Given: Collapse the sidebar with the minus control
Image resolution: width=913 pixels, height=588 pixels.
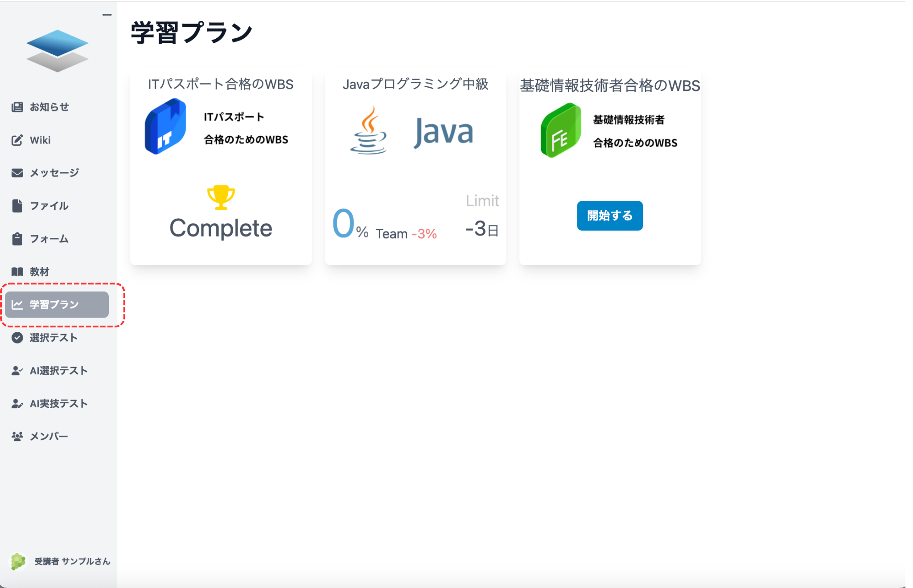Looking at the screenshot, I should click(106, 14).
